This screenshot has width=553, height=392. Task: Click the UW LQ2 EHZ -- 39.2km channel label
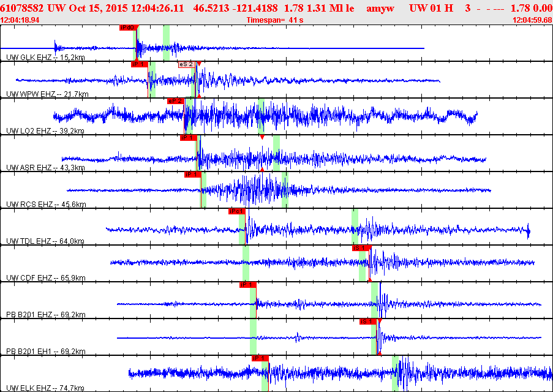(45, 131)
